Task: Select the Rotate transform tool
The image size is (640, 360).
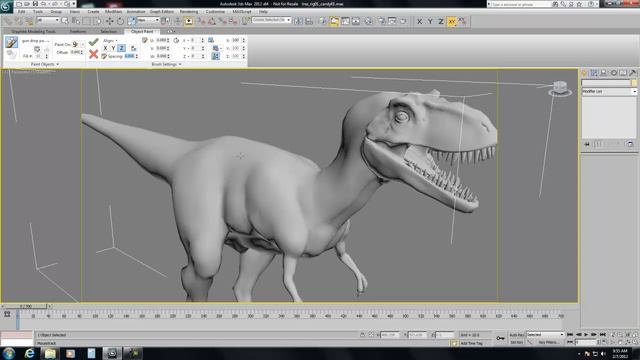Action: point(120,21)
